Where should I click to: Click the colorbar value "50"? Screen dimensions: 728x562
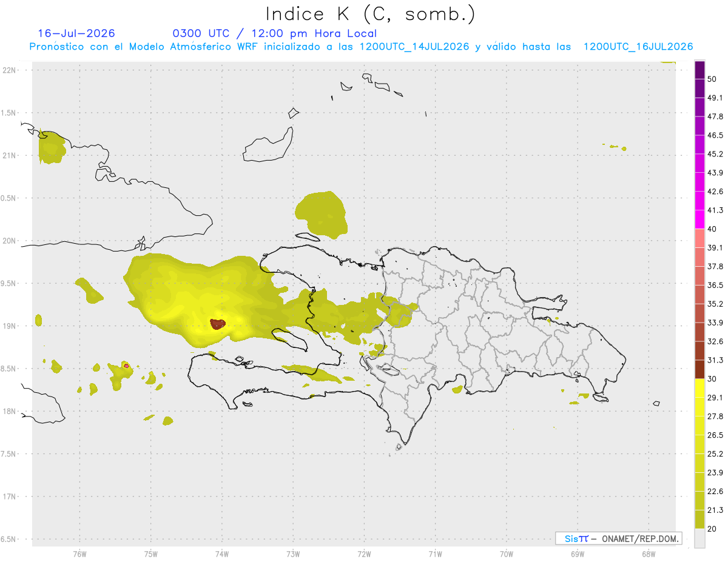[x=712, y=79]
